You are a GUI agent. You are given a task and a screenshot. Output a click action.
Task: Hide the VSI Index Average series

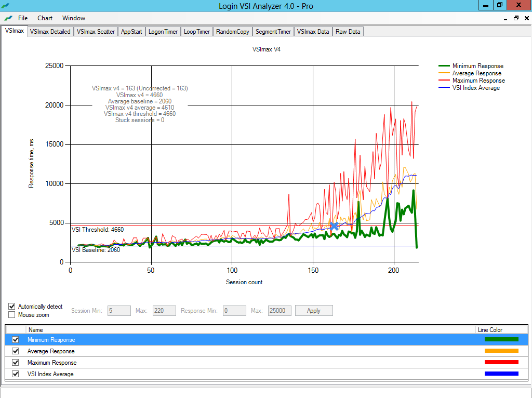tap(15, 374)
